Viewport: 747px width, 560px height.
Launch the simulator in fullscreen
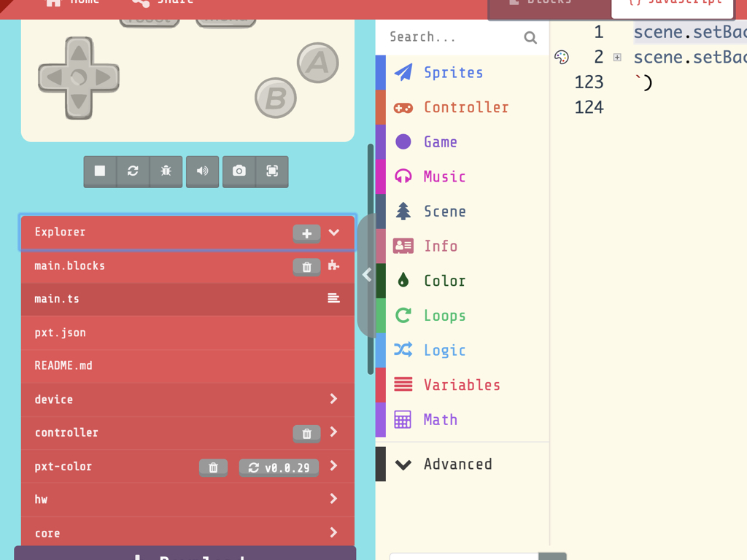(272, 171)
